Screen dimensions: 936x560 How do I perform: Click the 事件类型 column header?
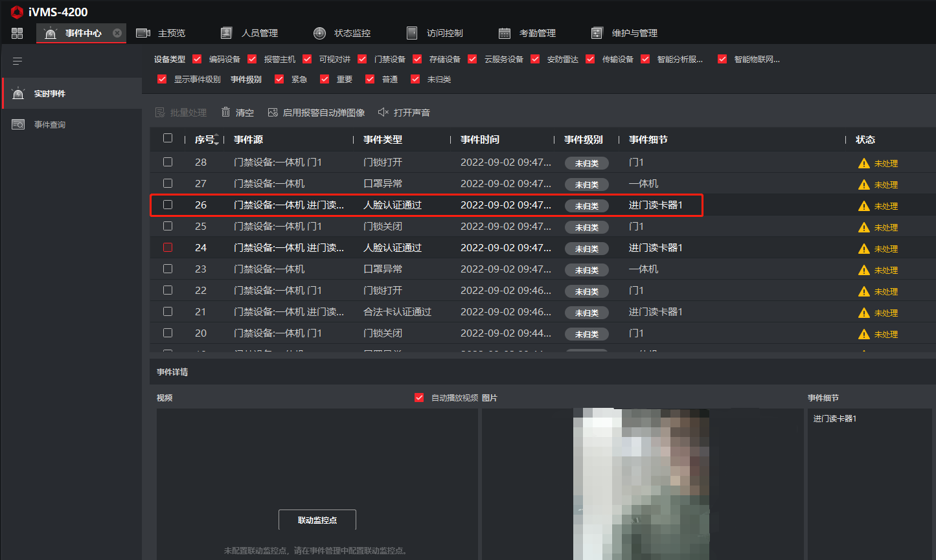click(x=383, y=139)
